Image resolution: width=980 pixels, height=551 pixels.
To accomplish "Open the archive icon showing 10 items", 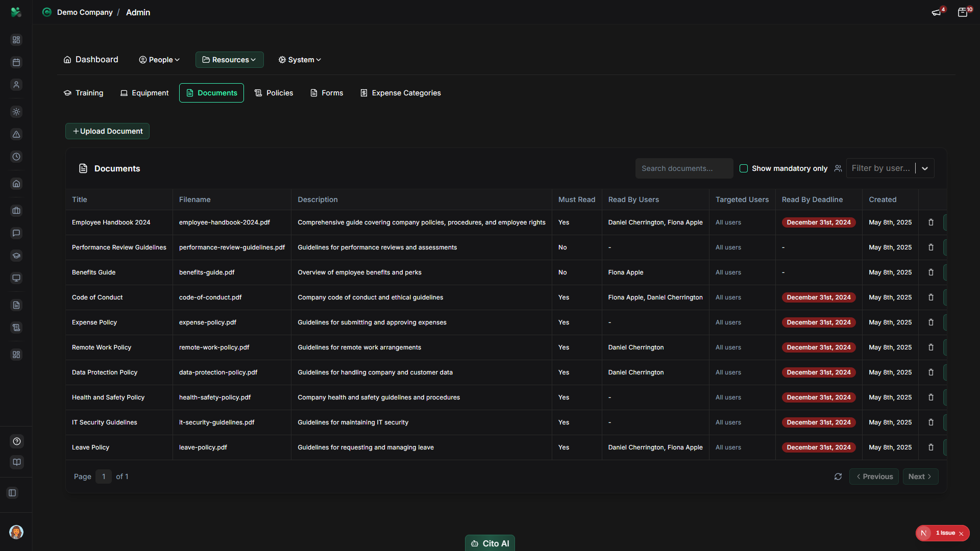I will click(x=964, y=12).
